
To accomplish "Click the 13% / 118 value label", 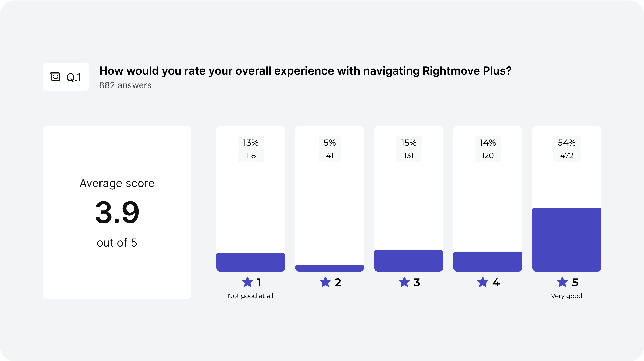I will [x=251, y=149].
